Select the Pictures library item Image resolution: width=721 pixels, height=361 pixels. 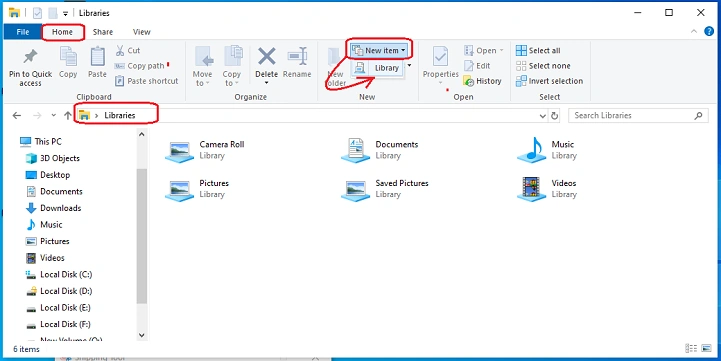pos(197,189)
